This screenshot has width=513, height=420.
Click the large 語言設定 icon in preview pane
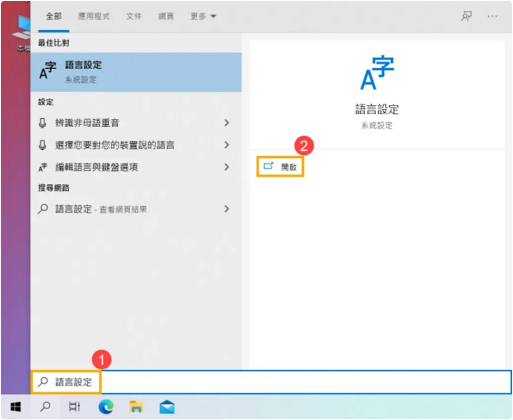point(377,73)
